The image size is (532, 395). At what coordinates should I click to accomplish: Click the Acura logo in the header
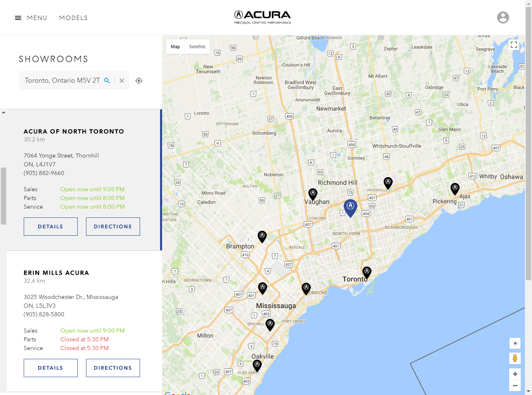[x=263, y=17]
